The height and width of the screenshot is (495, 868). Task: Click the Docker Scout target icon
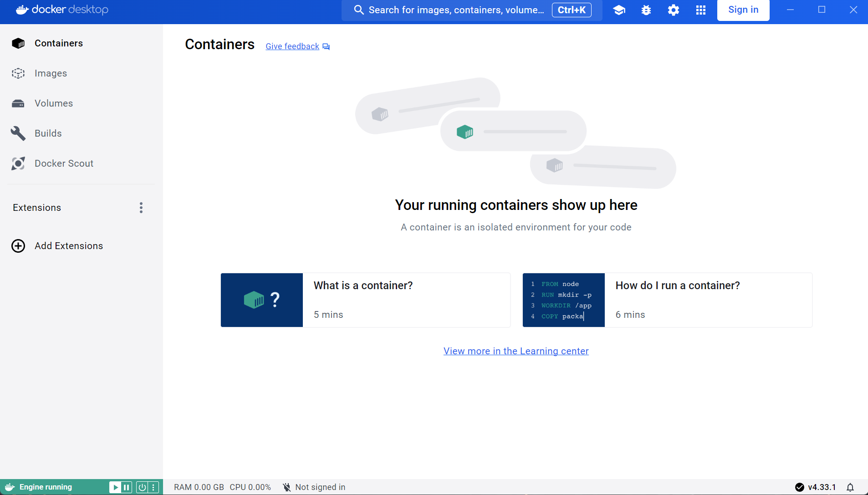(x=18, y=163)
